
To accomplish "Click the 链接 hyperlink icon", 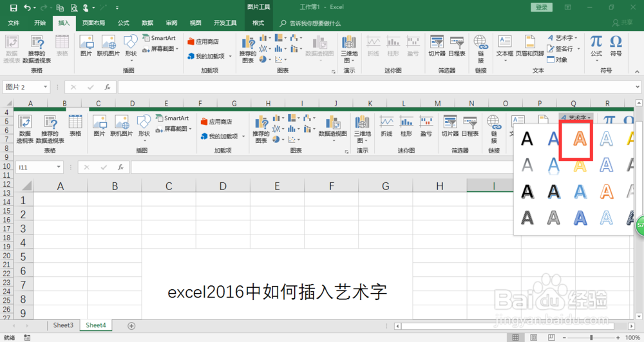I will (x=480, y=49).
